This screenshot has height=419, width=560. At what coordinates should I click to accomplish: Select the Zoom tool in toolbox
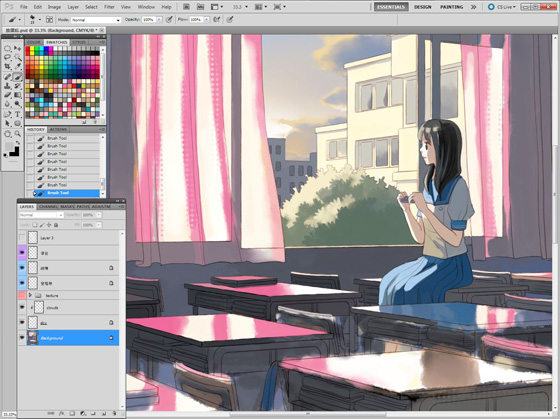(x=18, y=134)
